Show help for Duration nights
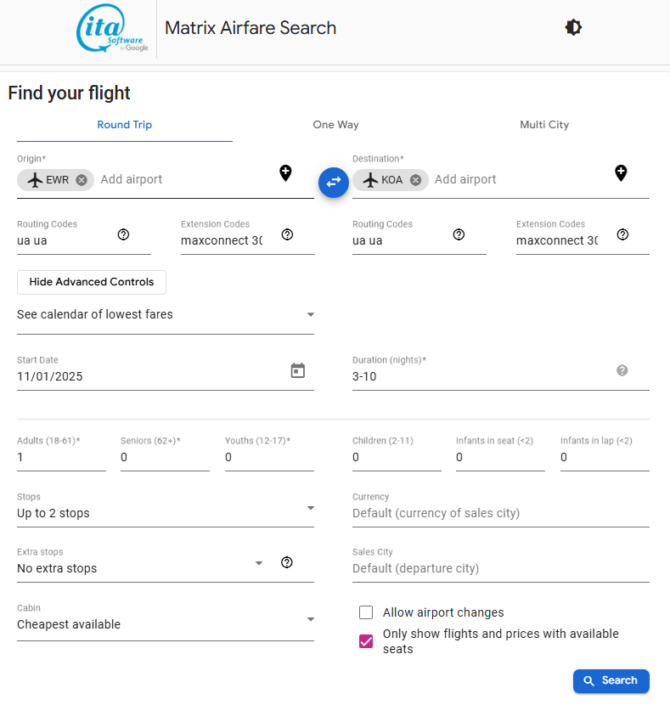This screenshot has width=670, height=705. [x=622, y=371]
